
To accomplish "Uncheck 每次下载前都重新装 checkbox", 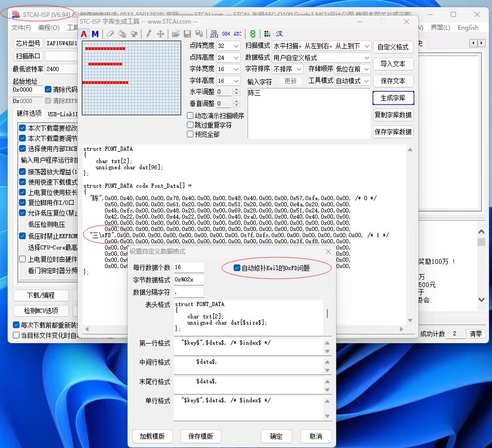I will (16, 325).
